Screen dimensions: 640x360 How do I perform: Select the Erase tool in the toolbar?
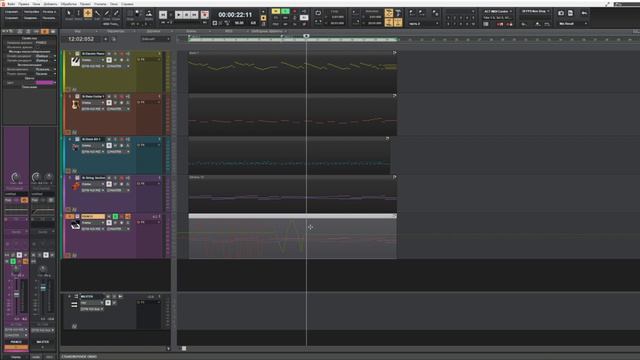tap(116, 13)
